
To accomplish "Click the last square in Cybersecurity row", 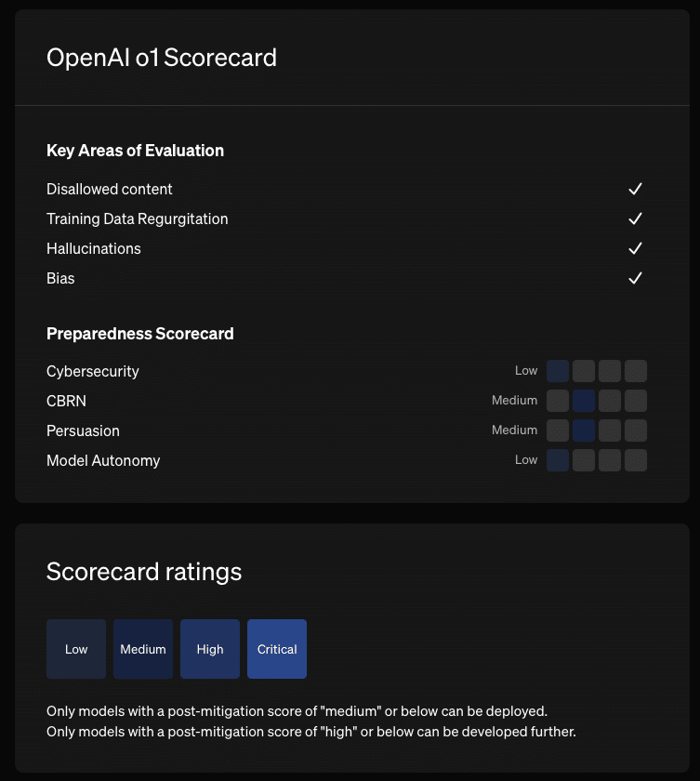I will click(x=636, y=371).
